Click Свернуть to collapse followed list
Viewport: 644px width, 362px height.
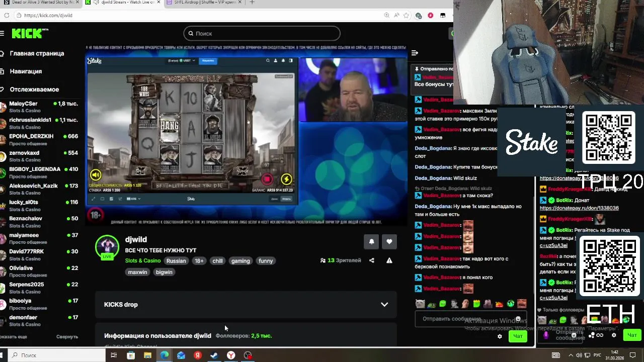(x=67, y=337)
